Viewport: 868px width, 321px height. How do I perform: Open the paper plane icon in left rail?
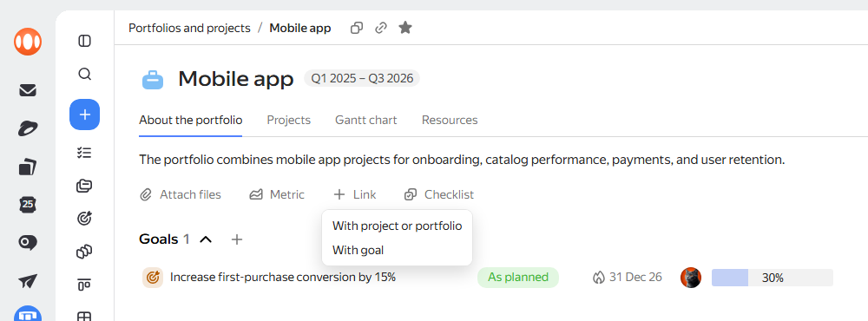point(28,281)
